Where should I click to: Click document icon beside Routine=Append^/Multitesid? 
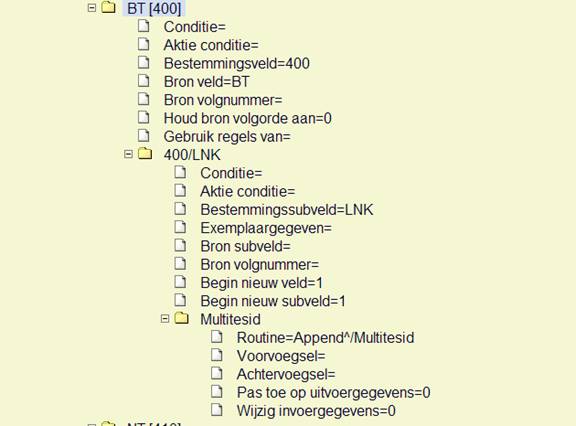(217, 336)
